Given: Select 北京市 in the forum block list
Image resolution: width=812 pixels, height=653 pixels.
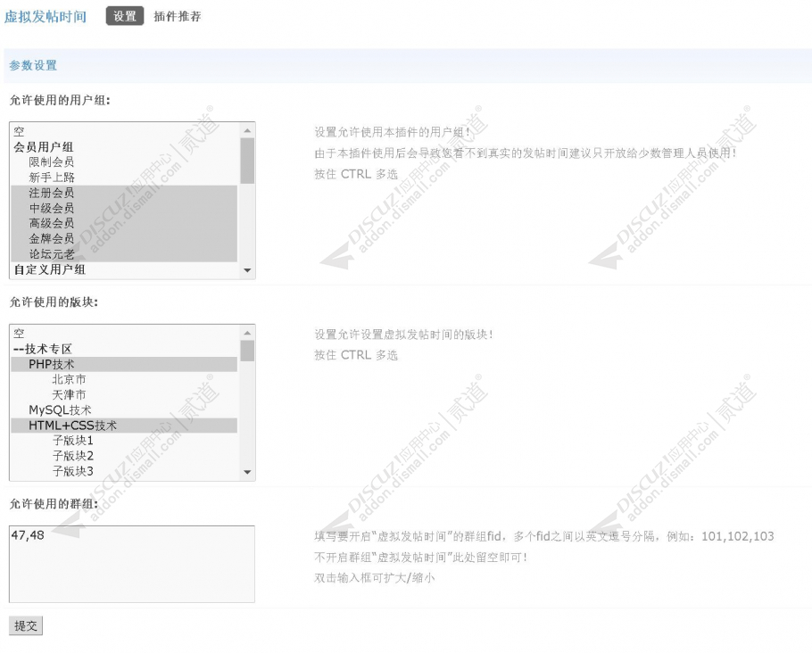Looking at the screenshot, I should pos(124,380).
